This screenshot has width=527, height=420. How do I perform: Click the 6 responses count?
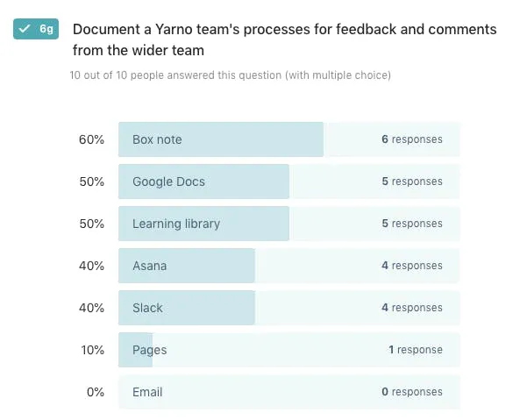click(x=412, y=139)
